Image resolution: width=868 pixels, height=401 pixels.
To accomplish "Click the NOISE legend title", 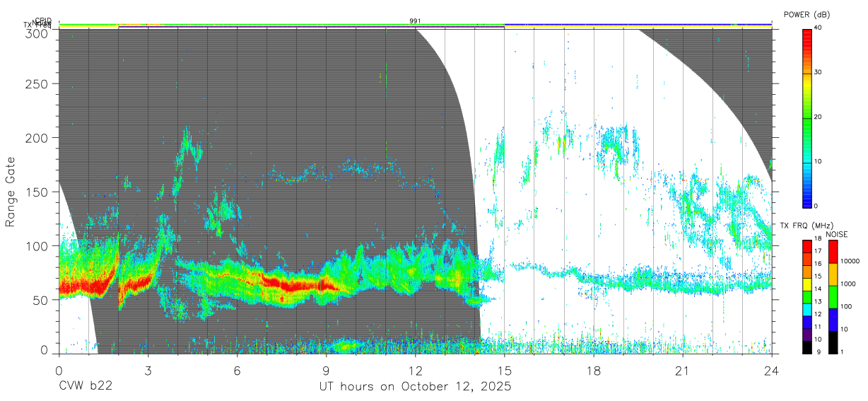I will pyautogui.click(x=837, y=234).
